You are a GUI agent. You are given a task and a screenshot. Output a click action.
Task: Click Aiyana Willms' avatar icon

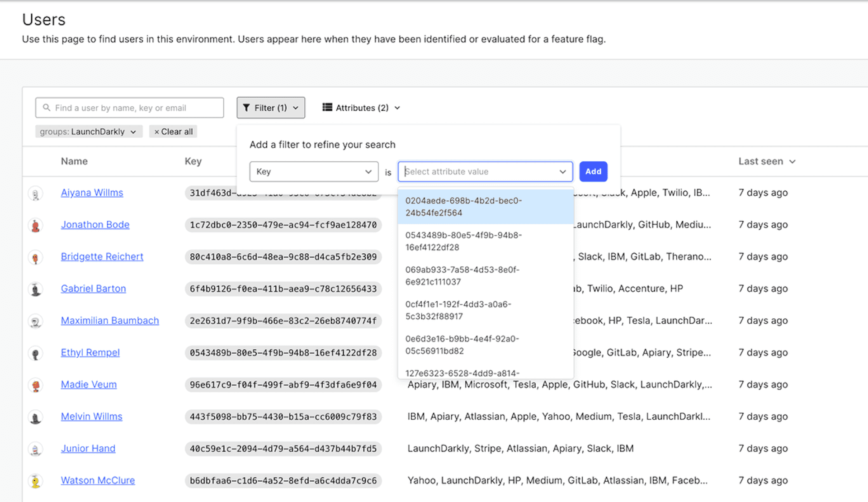tap(35, 194)
